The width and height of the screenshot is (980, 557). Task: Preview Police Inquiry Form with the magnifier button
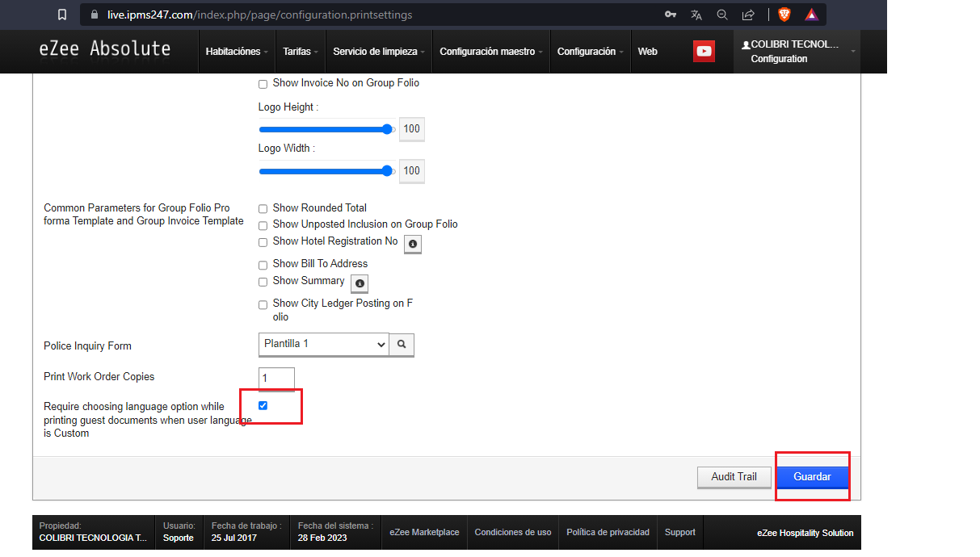[402, 345]
